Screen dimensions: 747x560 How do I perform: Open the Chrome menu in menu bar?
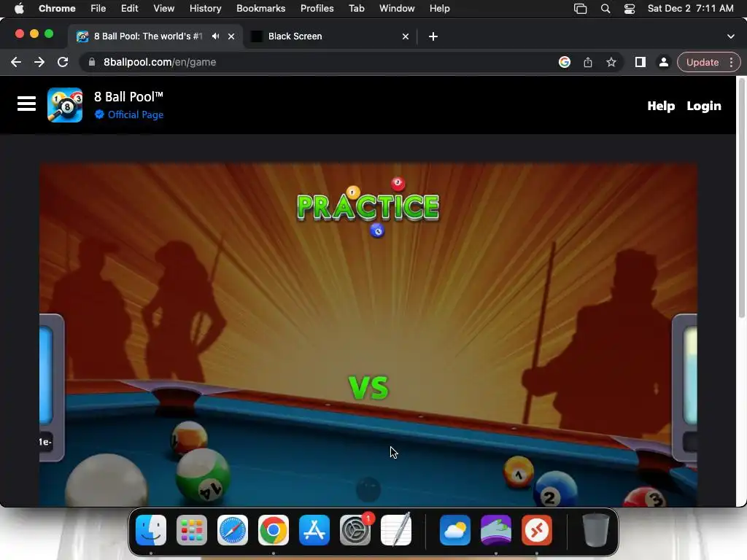pyautogui.click(x=57, y=8)
